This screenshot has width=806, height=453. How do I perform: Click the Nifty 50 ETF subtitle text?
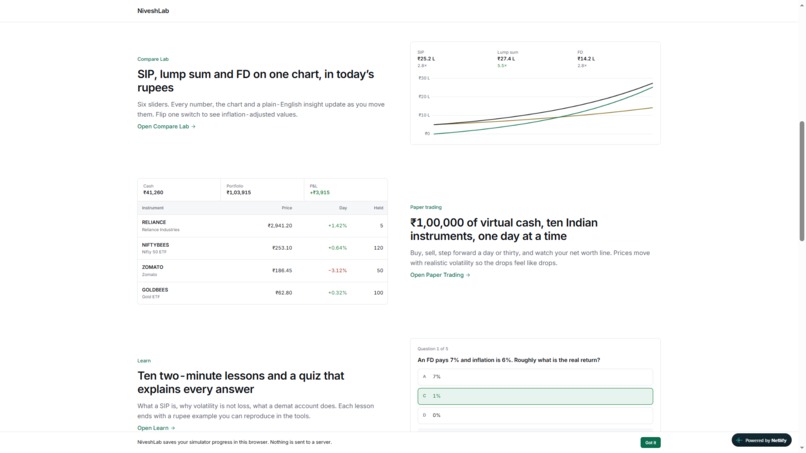154,252
